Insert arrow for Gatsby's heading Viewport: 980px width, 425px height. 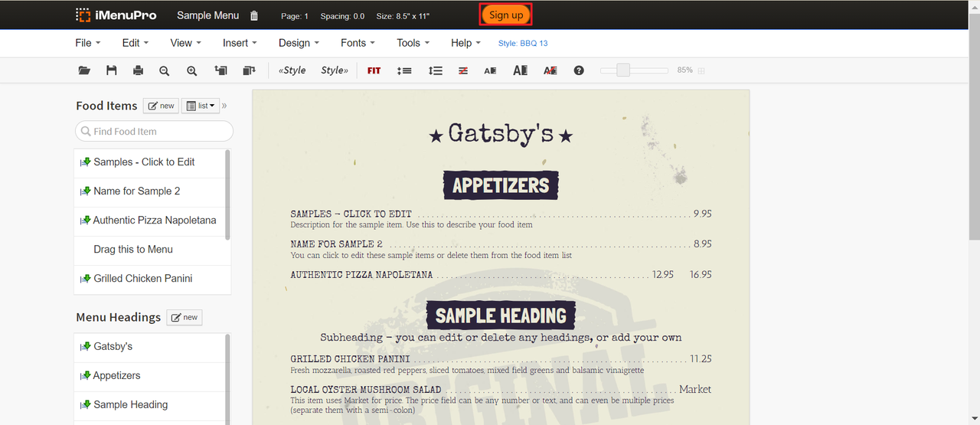pos(86,346)
